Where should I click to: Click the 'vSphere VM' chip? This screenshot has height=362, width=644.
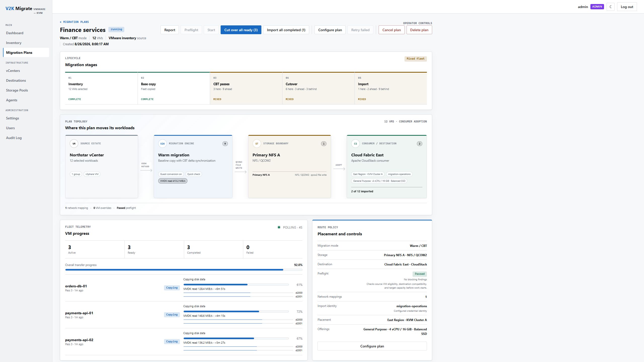(x=92, y=174)
